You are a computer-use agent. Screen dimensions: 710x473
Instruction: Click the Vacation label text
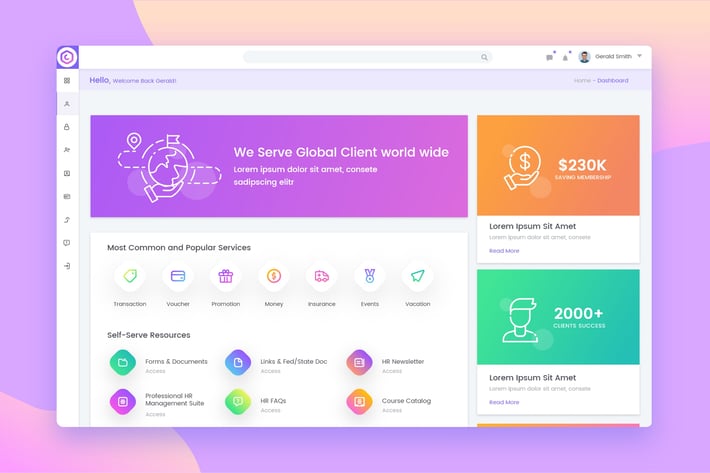[417, 304]
